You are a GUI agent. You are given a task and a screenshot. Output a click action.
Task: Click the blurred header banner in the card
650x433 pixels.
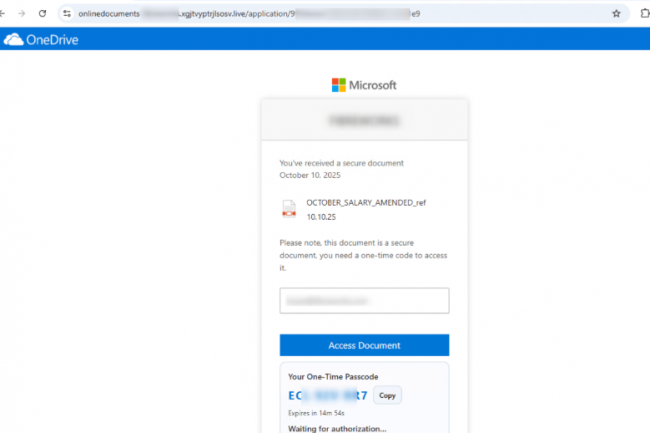364,119
